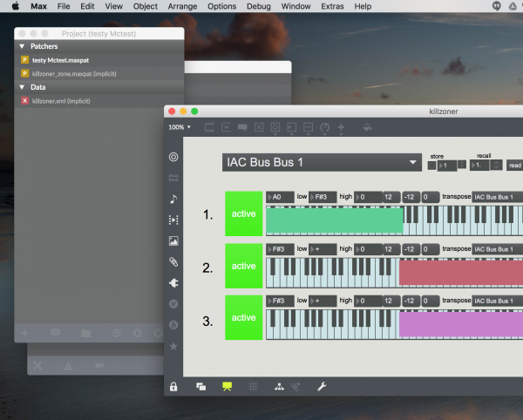Click the X button in back window toolbar
This screenshot has width=523, height=420.
tap(37, 366)
